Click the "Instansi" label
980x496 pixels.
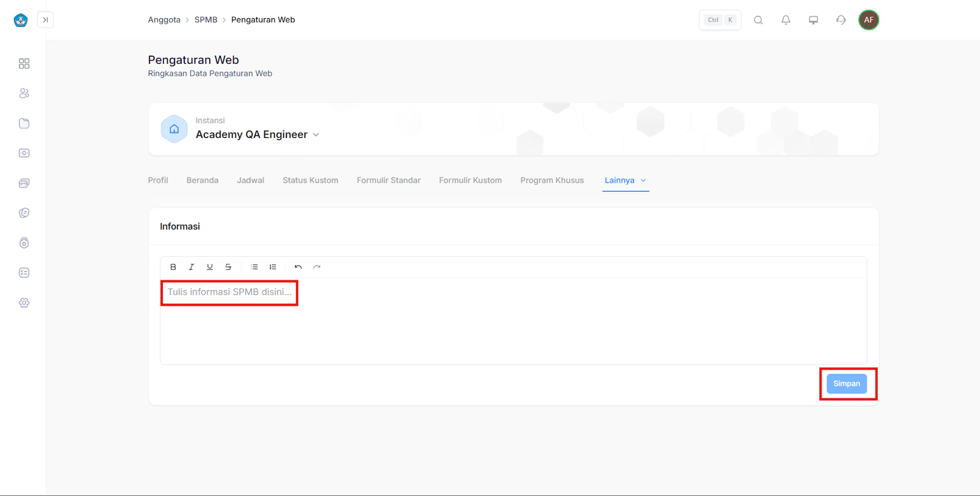pyautogui.click(x=210, y=120)
